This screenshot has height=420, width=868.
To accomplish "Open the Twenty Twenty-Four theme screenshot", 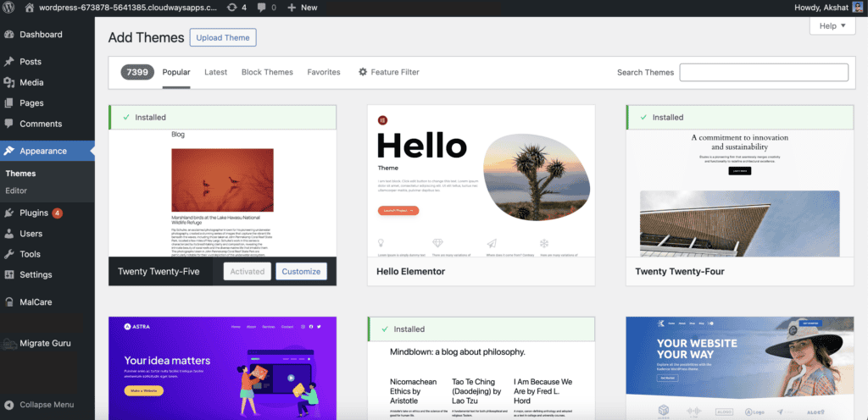I will 740,193.
